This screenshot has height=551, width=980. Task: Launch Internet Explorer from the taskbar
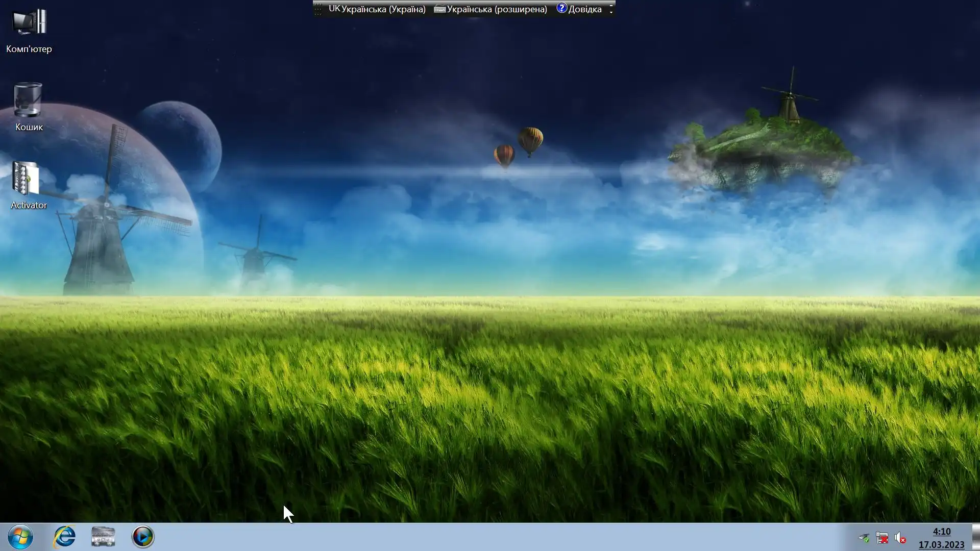tap(65, 537)
